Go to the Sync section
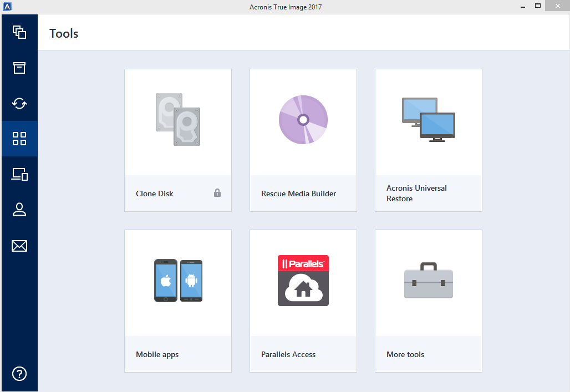 pyautogui.click(x=19, y=103)
